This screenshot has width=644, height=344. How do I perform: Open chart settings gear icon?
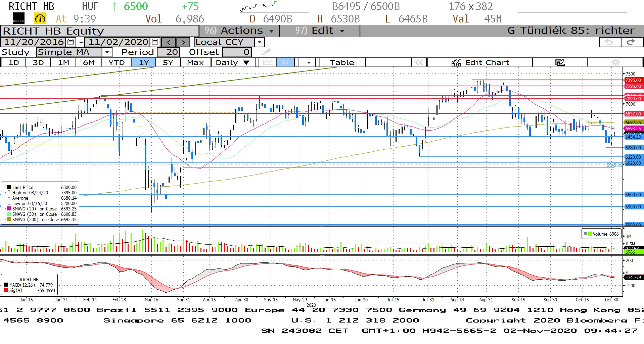coord(615,62)
